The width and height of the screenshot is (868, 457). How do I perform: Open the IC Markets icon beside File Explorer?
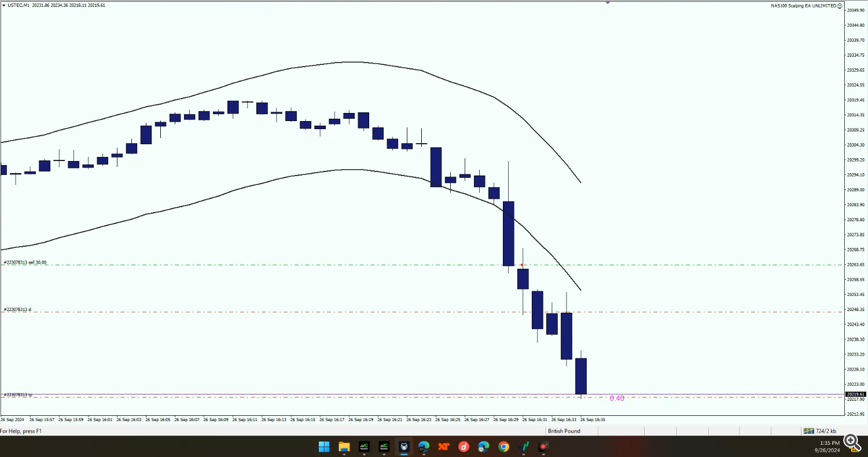(x=364, y=447)
